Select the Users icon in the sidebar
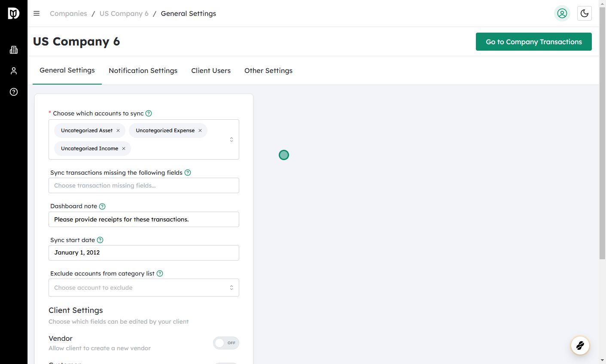Screen dimensions: 606x364 (13, 71)
